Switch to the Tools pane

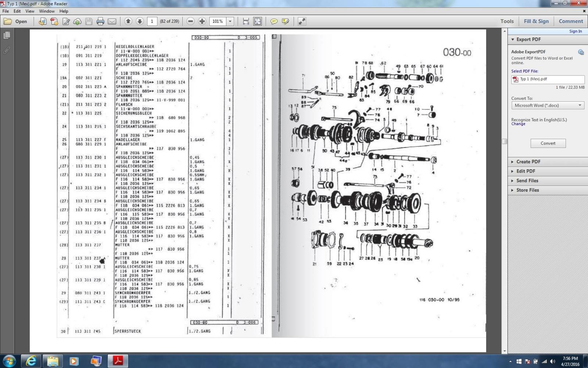507,21
